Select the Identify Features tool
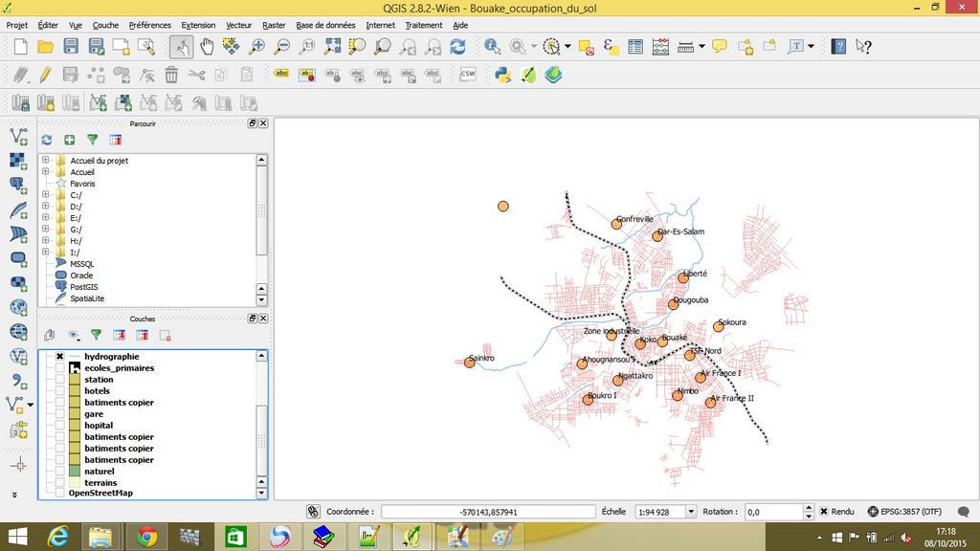 492,47
